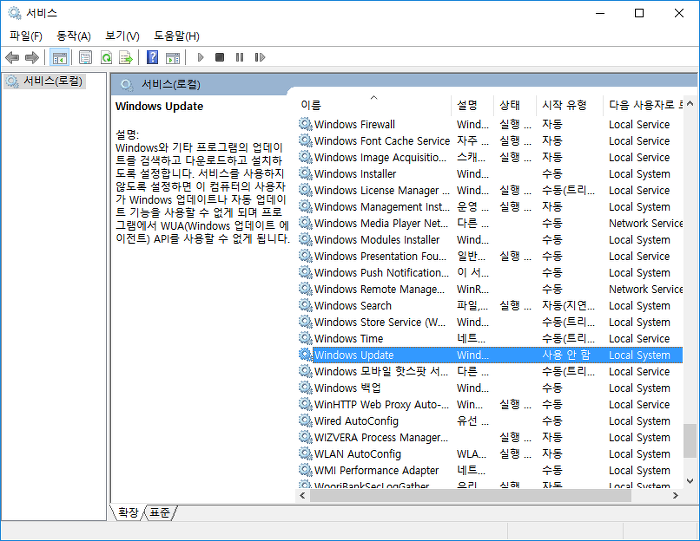
Task: Click 자동(지연... startup type of Windows Search
Action: click(x=568, y=306)
